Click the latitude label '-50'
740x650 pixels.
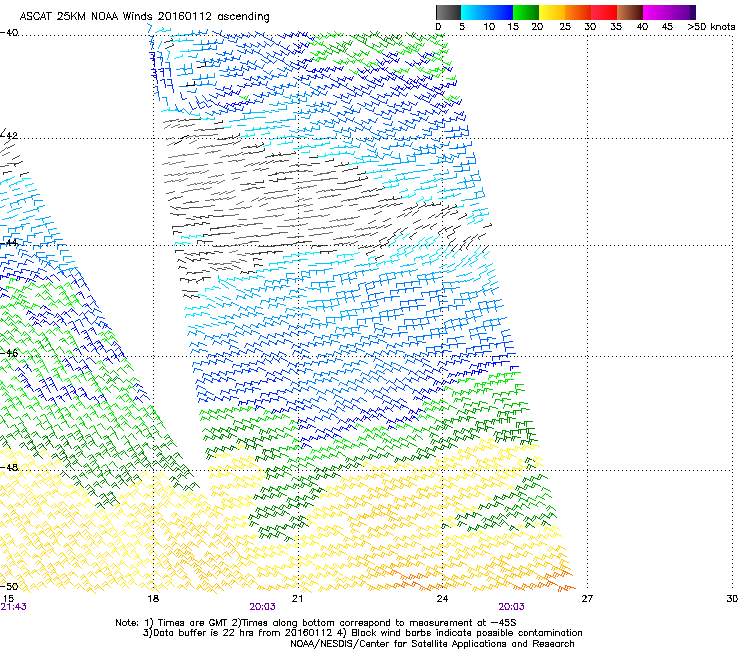pyautogui.click(x=9, y=586)
